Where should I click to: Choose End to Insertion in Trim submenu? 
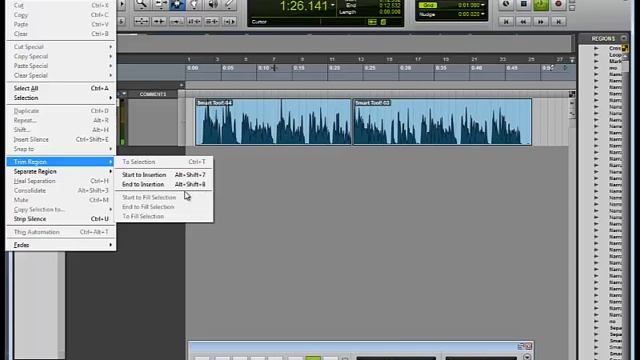tap(164, 184)
